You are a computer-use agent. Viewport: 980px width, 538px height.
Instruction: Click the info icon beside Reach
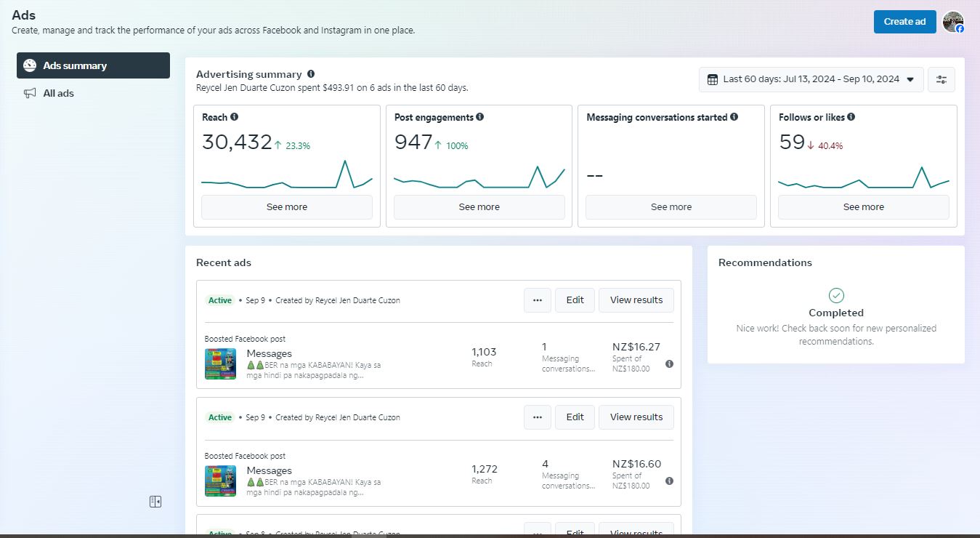click(x=234, y=117)
